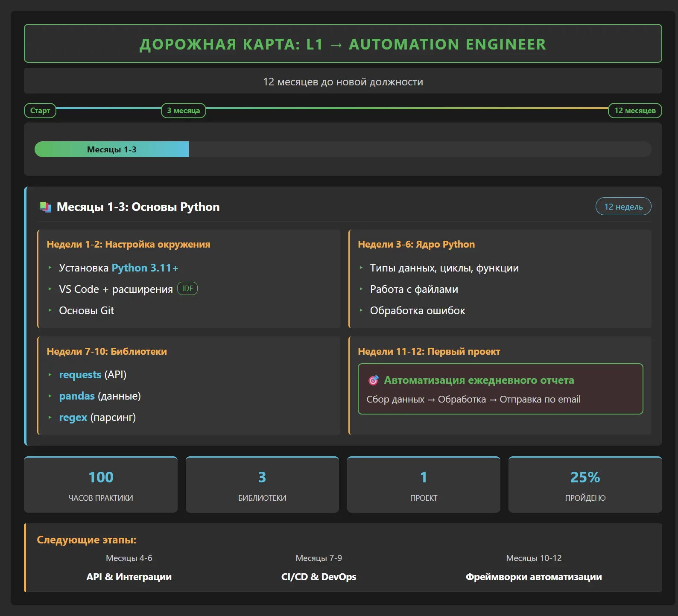Select the 3 месяца timeline marker

pos(183,111)
